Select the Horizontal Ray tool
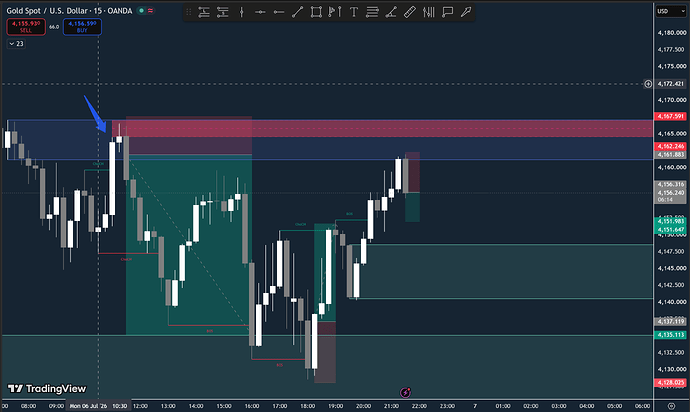 pyautogui.click(x=278, y=12)
